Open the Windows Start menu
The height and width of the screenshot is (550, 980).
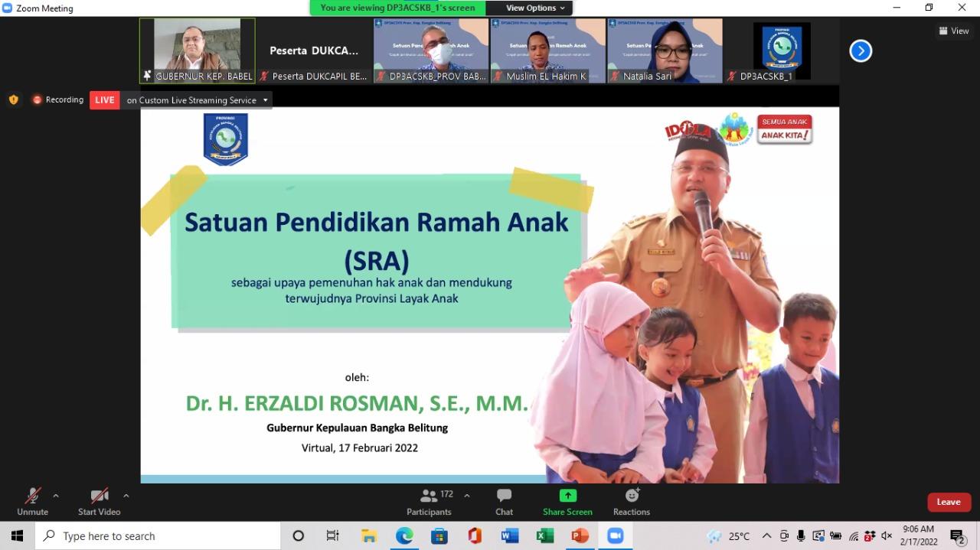coord(18,535)
